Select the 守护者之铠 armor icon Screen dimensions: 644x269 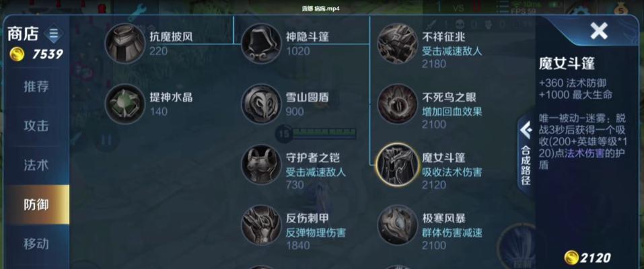(x=261, y=164)
